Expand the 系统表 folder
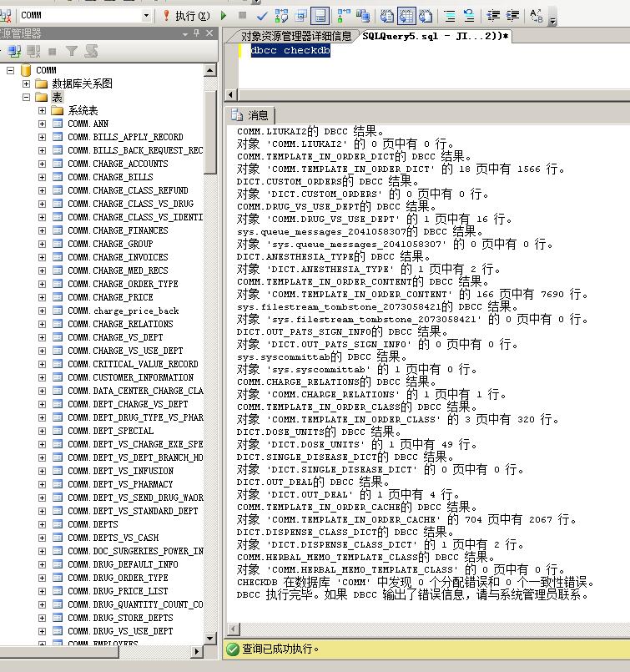This screenshot has width=630, height=672. (42, 110)
